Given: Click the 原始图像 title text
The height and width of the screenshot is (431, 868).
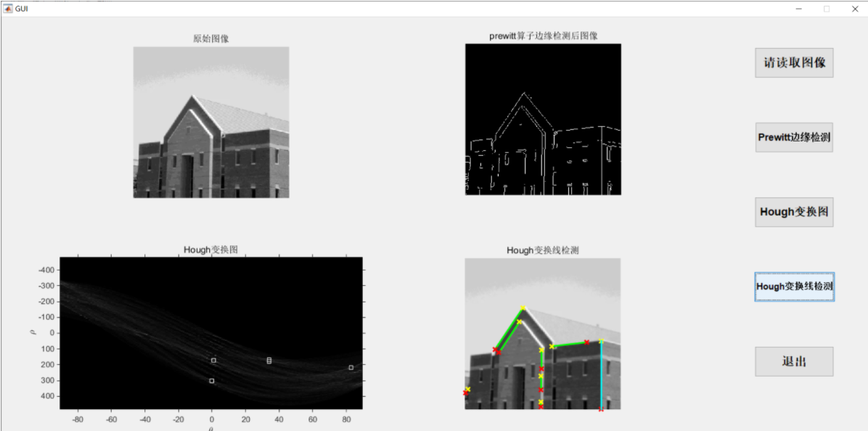Looking at the screenshot, I should coord(211,38).
